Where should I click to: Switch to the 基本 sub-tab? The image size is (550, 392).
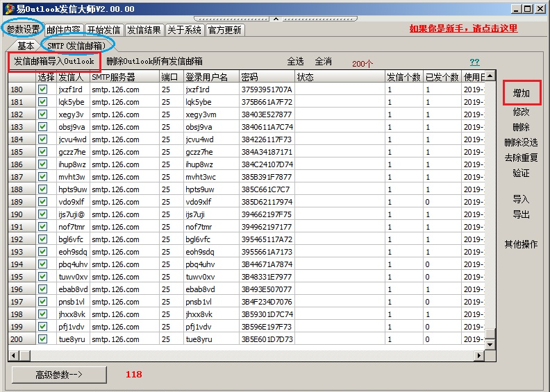coord(26,46)
